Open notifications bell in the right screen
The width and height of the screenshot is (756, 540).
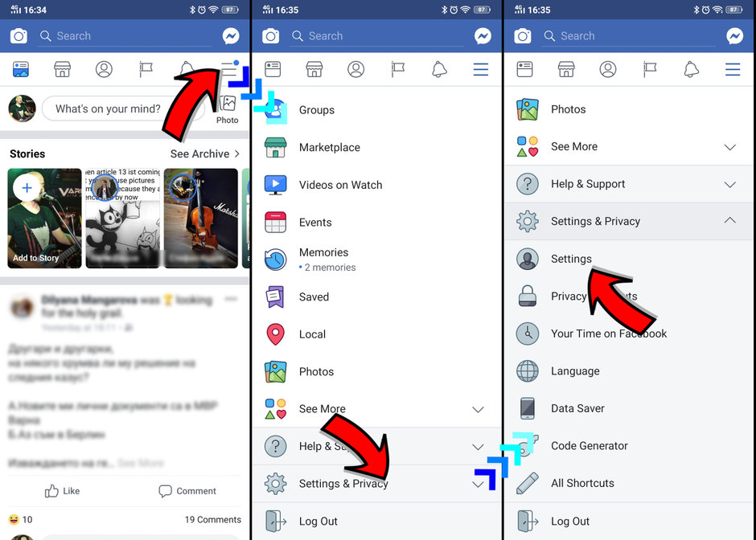[692, 69]
